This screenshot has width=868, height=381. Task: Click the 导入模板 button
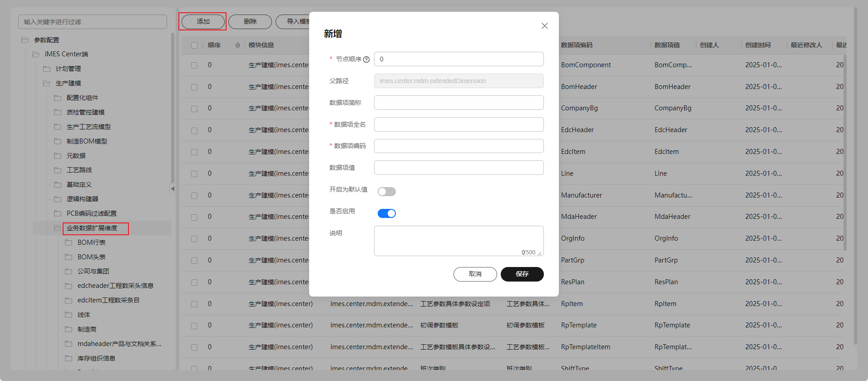click(293, 22)
